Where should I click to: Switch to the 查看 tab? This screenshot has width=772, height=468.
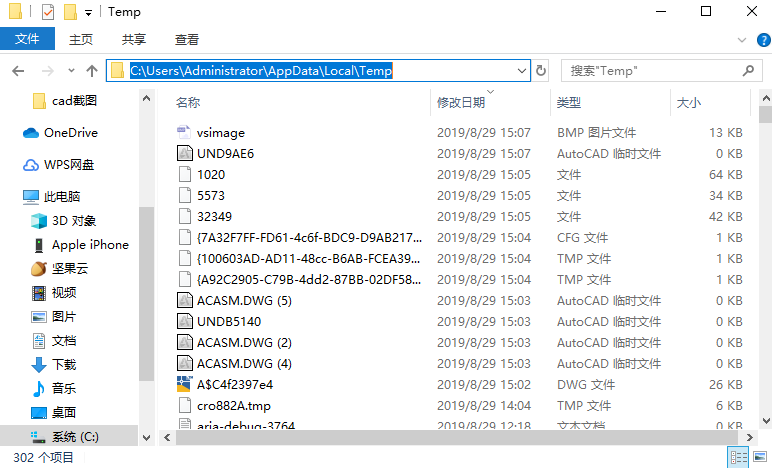pyautogui.click(x=187, y=39)
